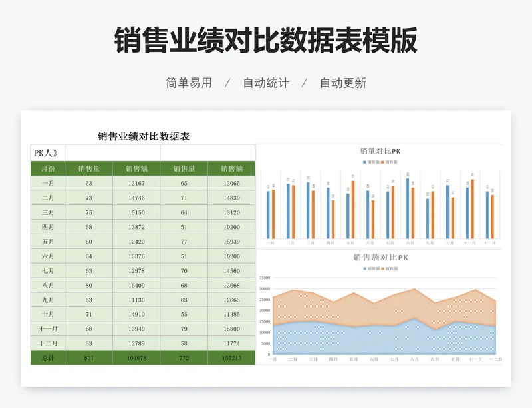Select the 总计 cell in the totals row
This screenshot has width=532, height=408.
[48, 358]
